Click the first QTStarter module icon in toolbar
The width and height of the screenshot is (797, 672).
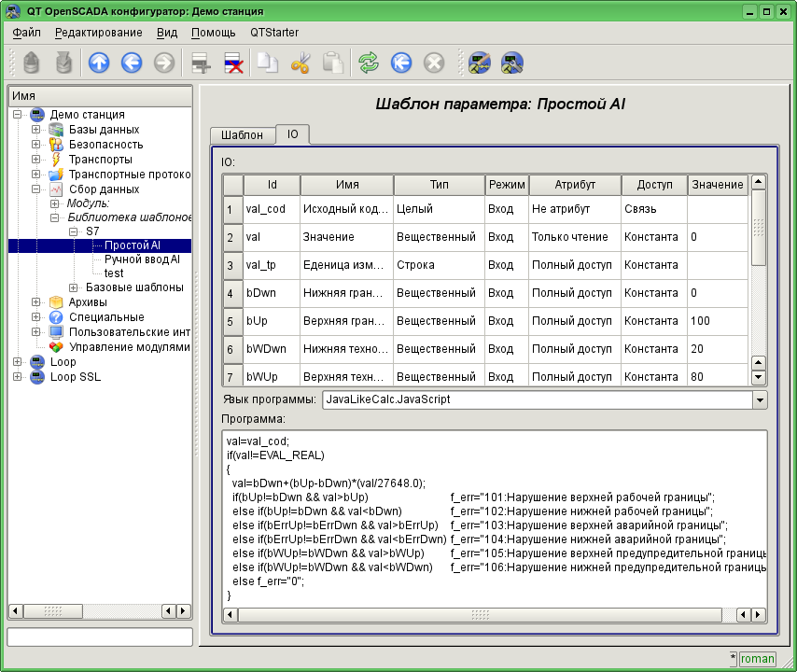tap(480, 63)
